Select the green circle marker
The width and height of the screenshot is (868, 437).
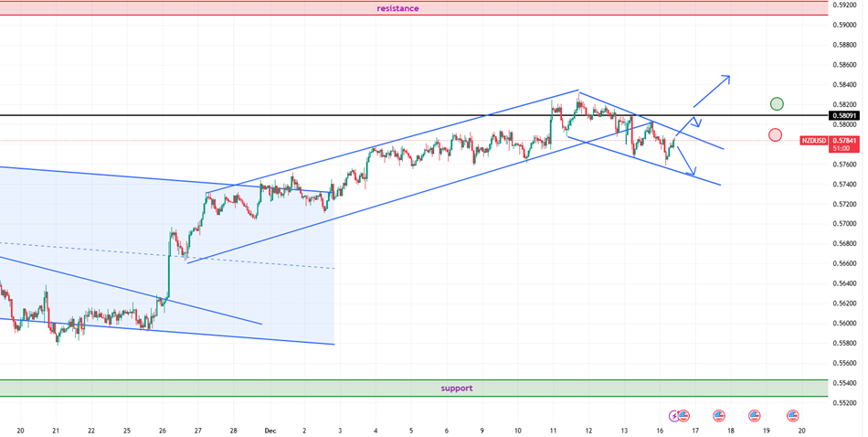[x=777, y=103]
